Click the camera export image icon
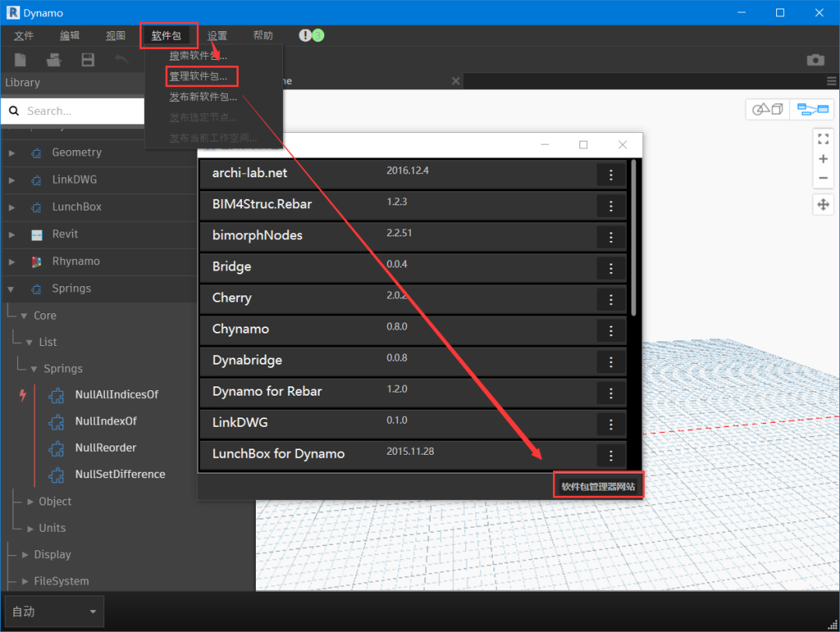Image resolution: width=840 pixels, height=632 pixels. point(815,60)
